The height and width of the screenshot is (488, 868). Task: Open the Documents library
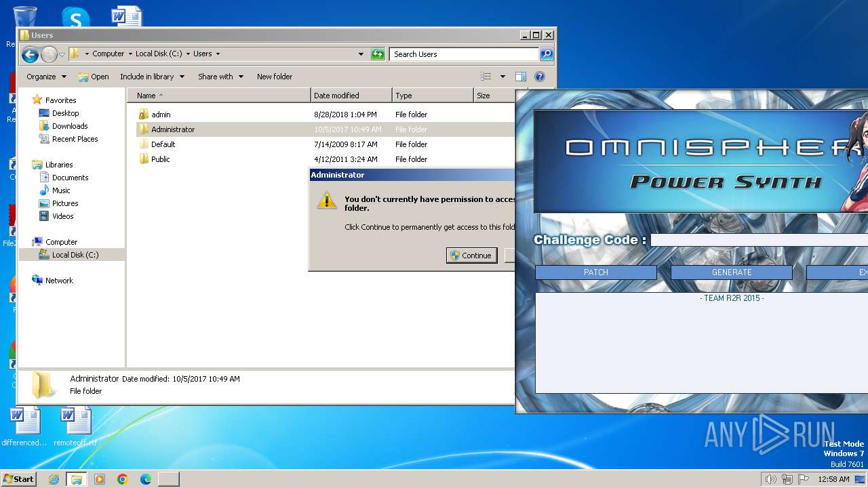pos(71,178)
